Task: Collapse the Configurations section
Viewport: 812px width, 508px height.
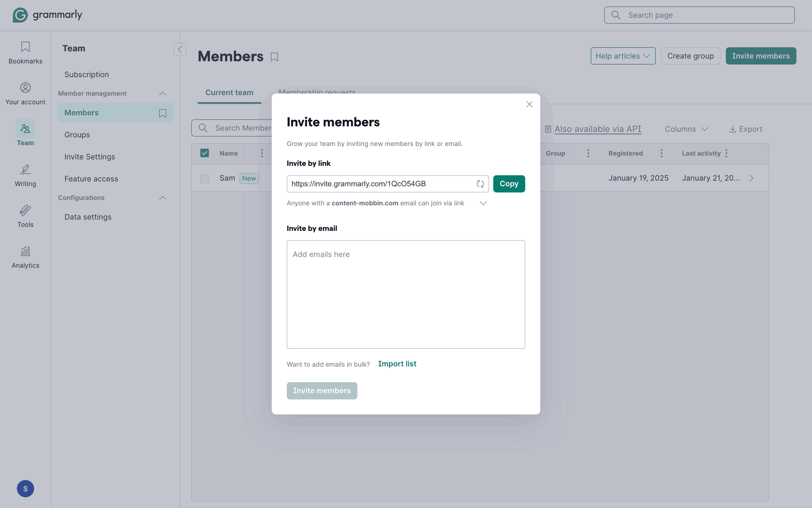Action: tap(163, 198)
